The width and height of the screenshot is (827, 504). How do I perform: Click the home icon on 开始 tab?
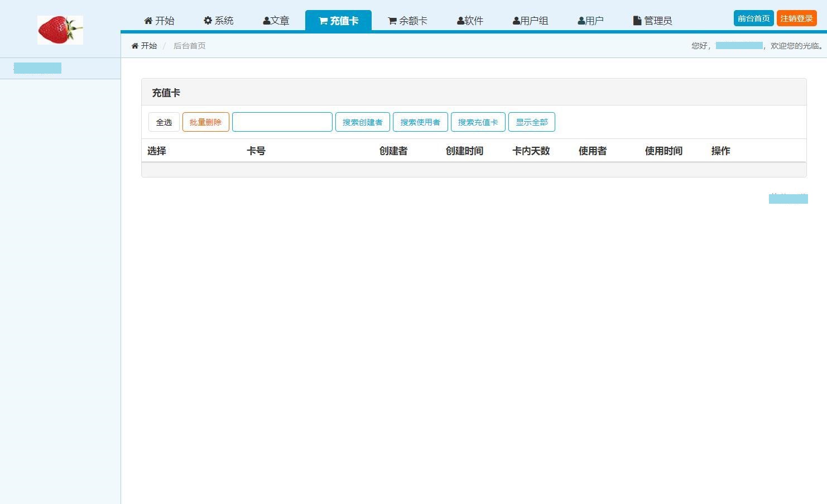[x=148, y=21]
